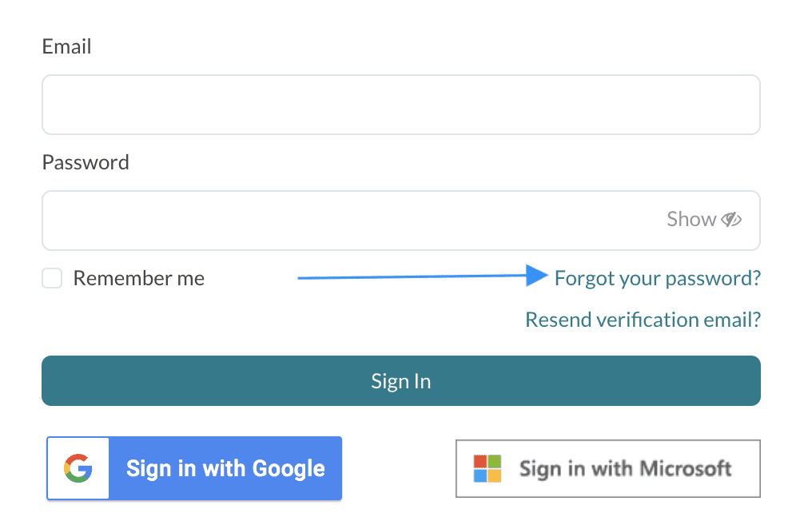This screenshot has height=513, width=812.
Task: Click inside the Email input field
Action: [x=400, y=104]
